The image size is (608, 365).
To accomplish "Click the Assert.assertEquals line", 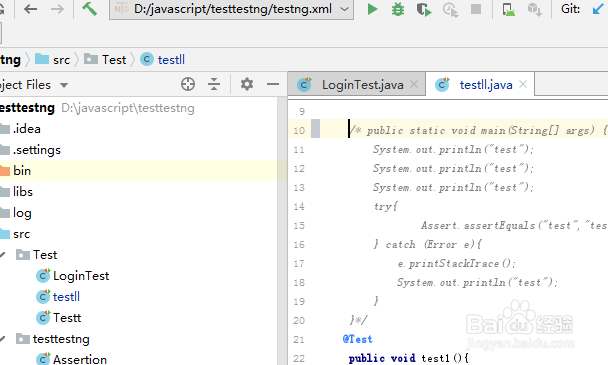I will pyautogui.click(x=514, y=225).
